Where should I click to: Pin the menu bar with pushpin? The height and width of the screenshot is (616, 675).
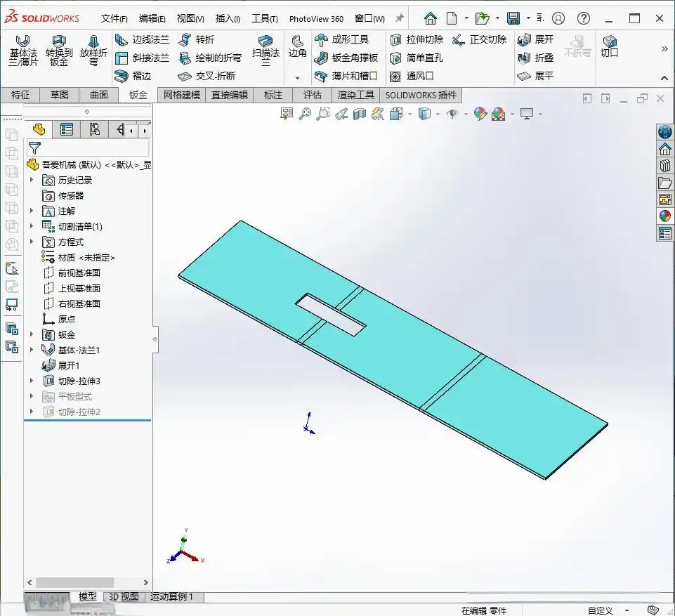click(400, 18)
